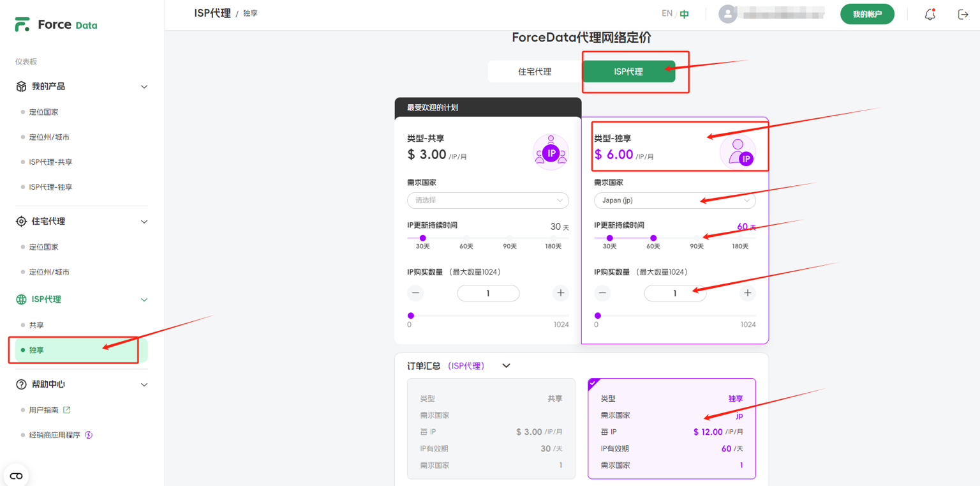Click the green My Account button
The image size is (980, 486).
tap(866, 14)
